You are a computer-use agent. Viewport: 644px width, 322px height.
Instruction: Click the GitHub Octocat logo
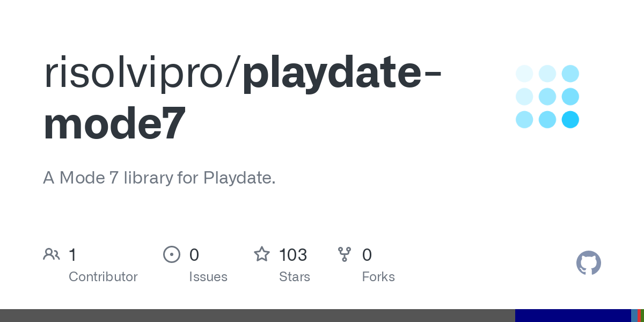pos(588,263)
